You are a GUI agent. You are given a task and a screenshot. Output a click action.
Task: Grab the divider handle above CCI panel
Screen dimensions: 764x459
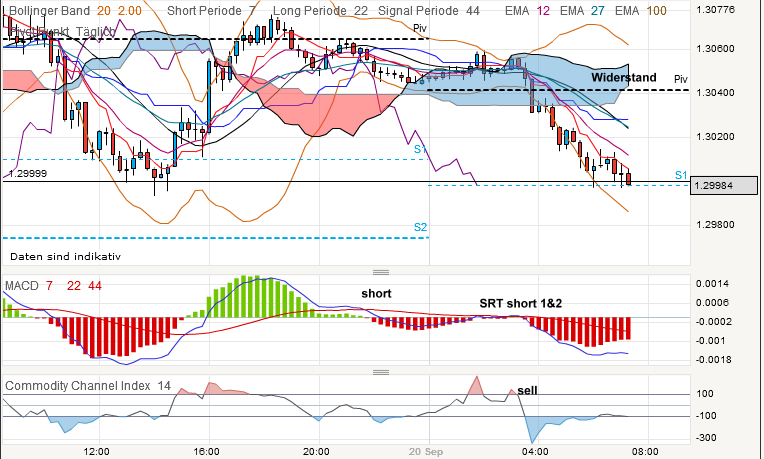[x=381, y=372]
